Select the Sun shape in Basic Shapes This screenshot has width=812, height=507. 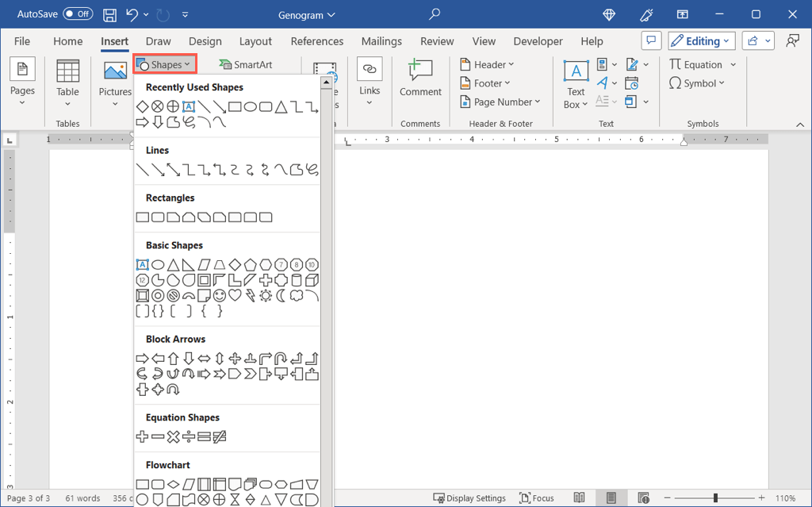tap(266, 296)
